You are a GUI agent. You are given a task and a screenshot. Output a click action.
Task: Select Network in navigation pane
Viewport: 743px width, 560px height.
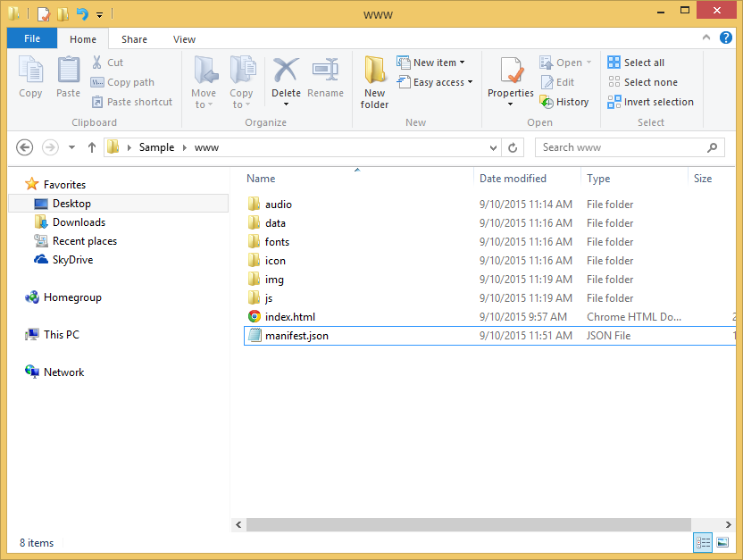point(54,372)
